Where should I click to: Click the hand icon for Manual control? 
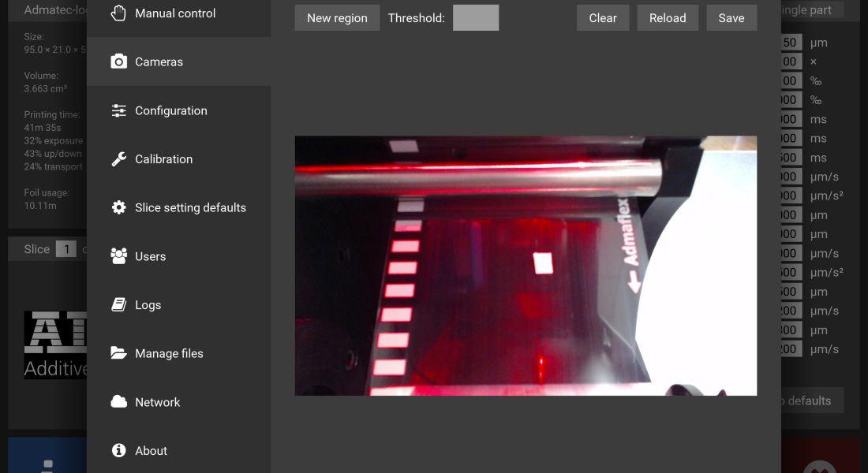pyautogui.click(x=118, y=13)
